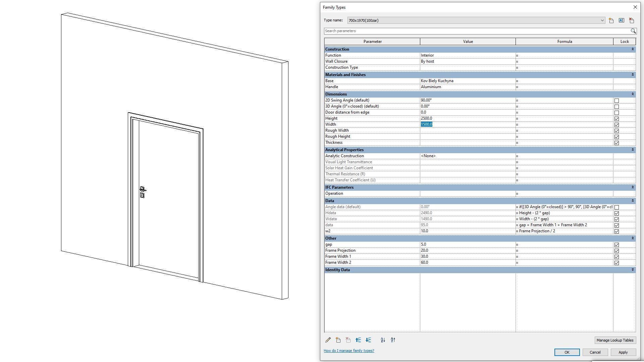
Task: Collapse the Other group
Action: [x=633, y=238]
